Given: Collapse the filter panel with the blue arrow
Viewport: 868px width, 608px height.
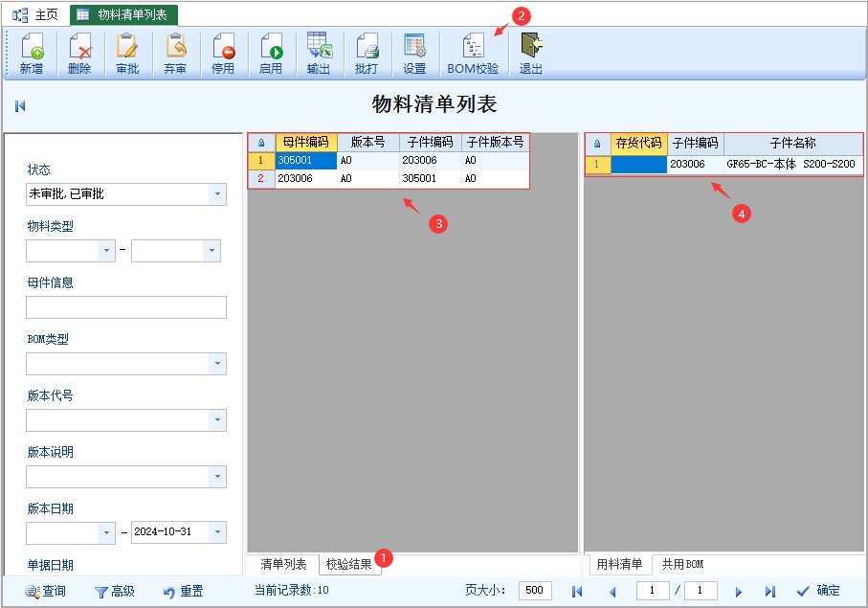Looking at the screenshot, I should (x=20, y=105).
